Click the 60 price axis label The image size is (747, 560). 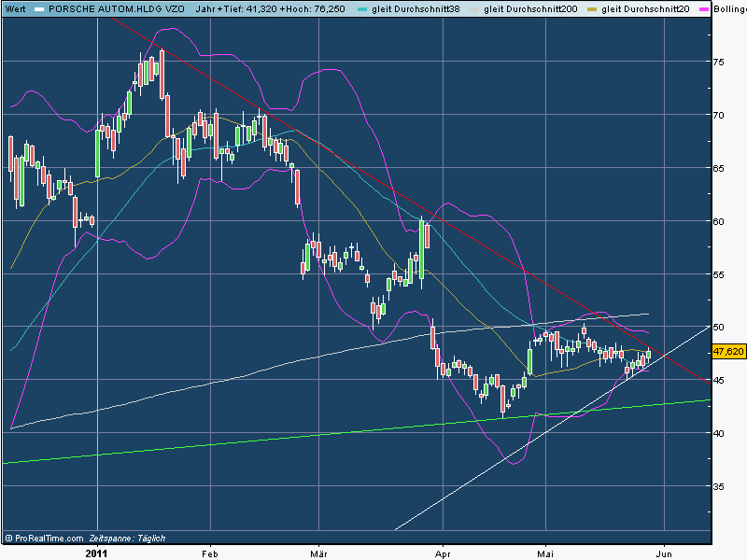coord(718,221)
